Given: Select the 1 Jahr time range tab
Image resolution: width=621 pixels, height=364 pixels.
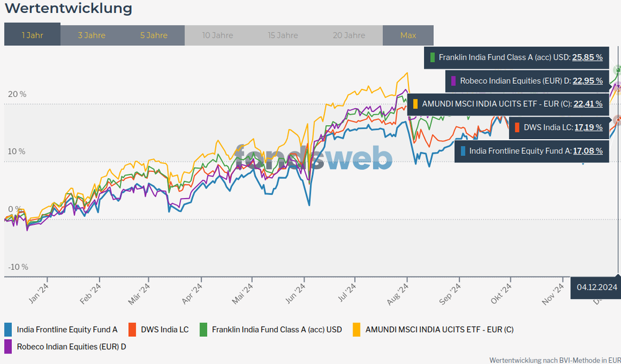Looking at the screenshot, I should pyautogui.click(x=32, y=35).
